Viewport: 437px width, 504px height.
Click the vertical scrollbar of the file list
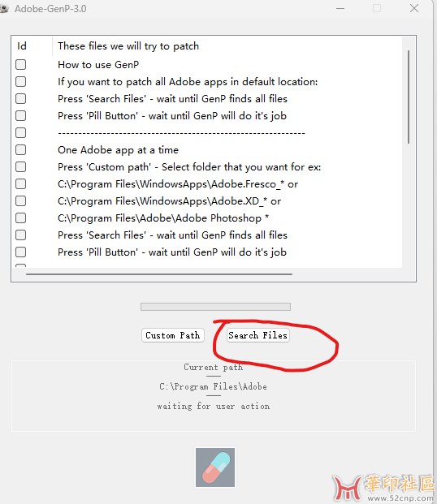(409, 97)
